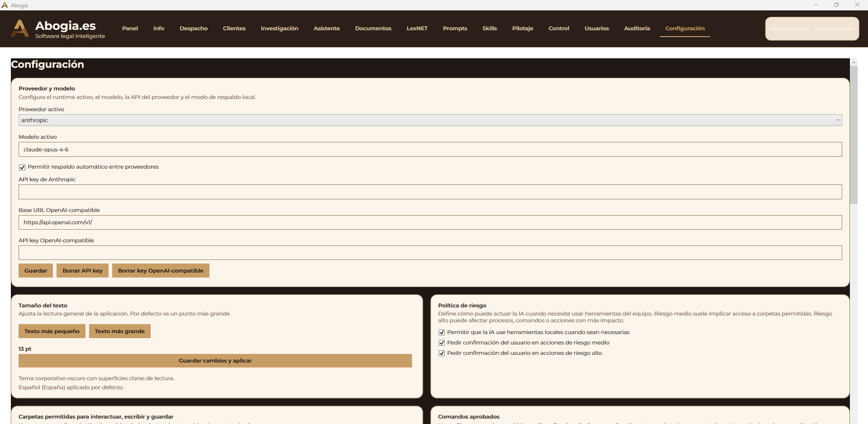The height and width of the screenshot is (424, 868).
Task: Uncheck allow AI to use local tools
Action: point(442,333)
